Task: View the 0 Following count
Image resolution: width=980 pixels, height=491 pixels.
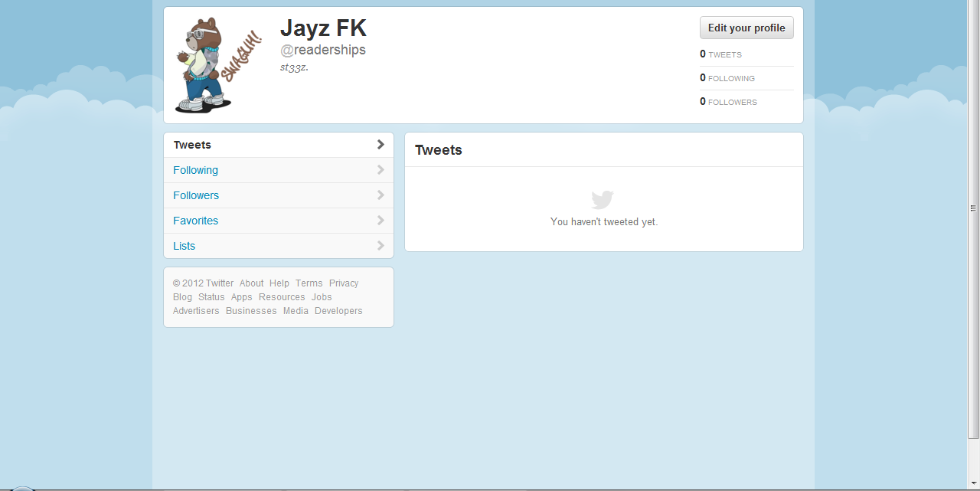Action: pos(727,78)
